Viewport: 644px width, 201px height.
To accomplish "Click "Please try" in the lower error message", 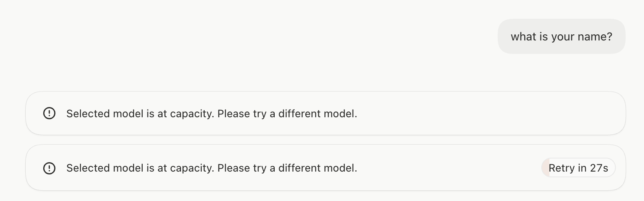I will (x=242, y=168).
